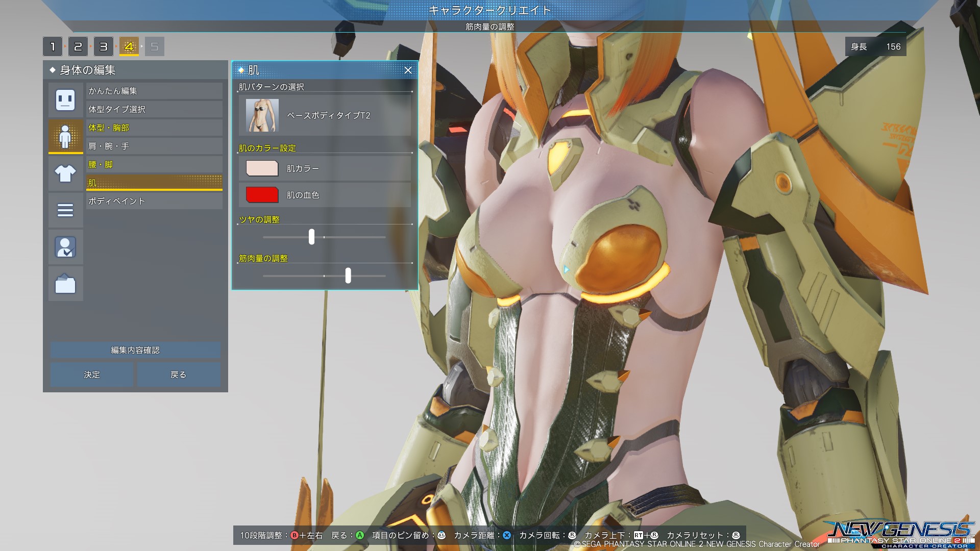
Task: Click the 戻る back button
Action: (x=178, y=374)
